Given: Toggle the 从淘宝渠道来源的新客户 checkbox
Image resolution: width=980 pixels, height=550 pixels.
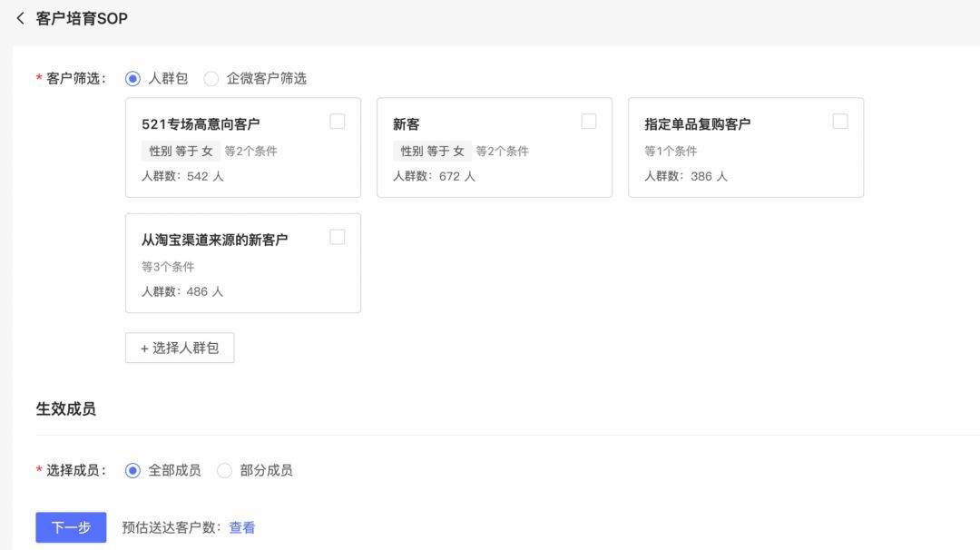Looking at the screenshot, I should click(338, 237).
